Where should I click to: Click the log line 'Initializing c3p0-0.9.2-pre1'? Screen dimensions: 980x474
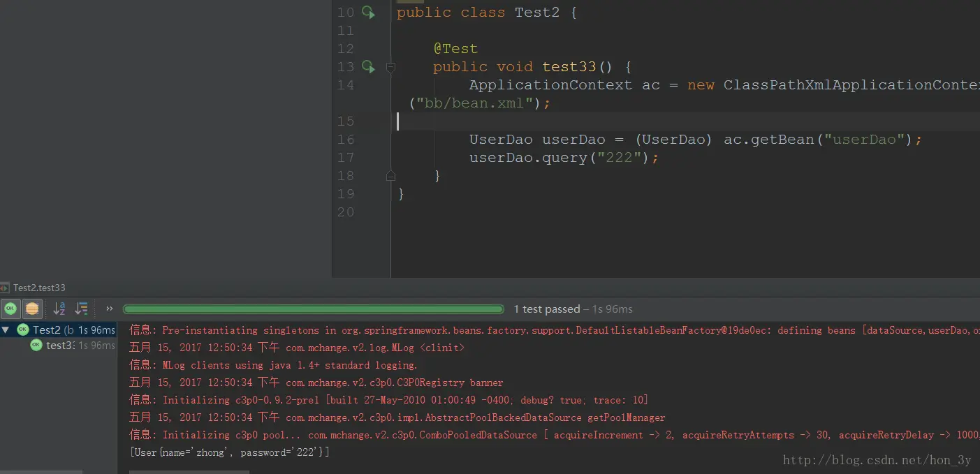tap(389, 400)
